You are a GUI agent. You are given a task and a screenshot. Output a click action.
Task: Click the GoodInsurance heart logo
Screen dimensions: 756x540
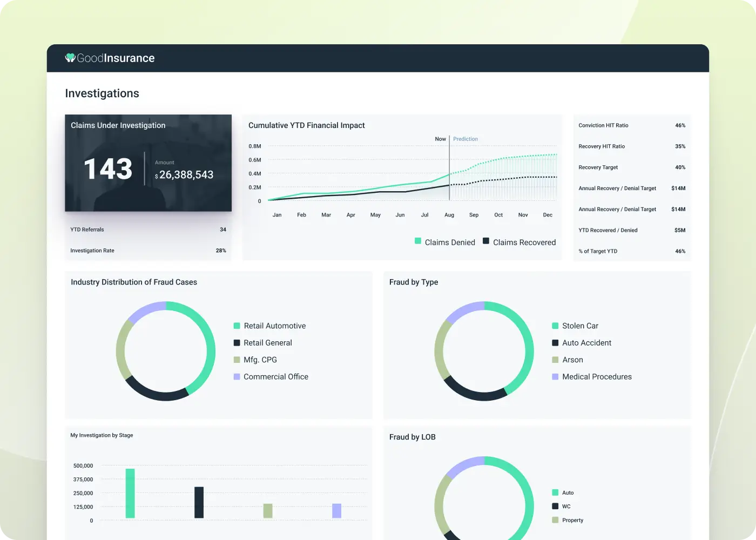[x=70, y=58]
